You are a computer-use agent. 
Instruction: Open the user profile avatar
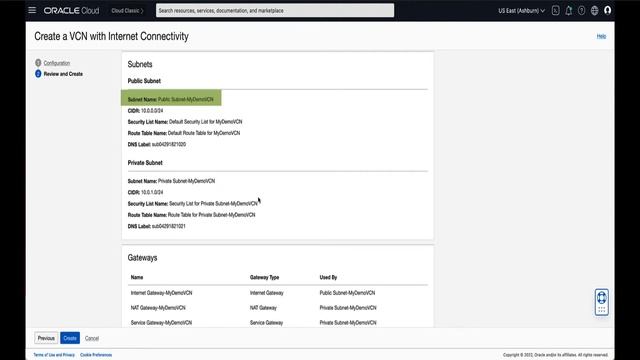pos(608,10)
